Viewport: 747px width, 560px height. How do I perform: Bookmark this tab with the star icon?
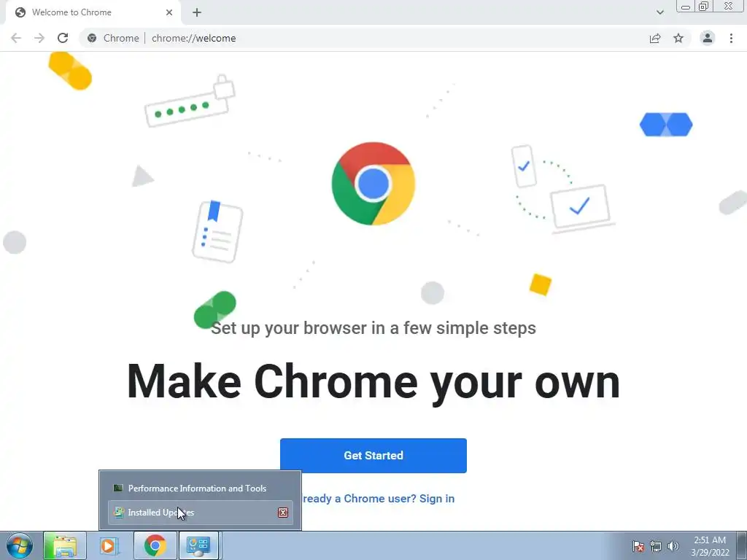pos(678,38)
